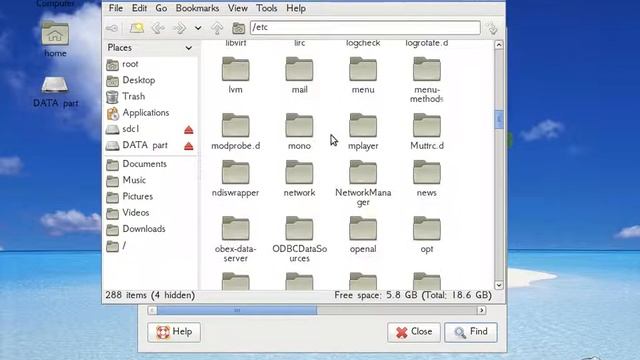Viewport: 640px width, 360px height.
Task: Select the mono folder
Action: point(299,131)
